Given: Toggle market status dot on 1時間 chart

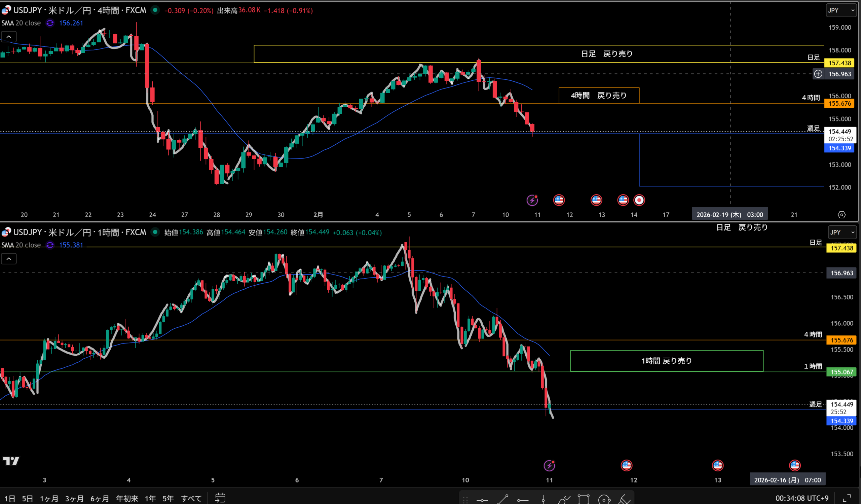Looking at the screenshot, I should tap(155, 232).
